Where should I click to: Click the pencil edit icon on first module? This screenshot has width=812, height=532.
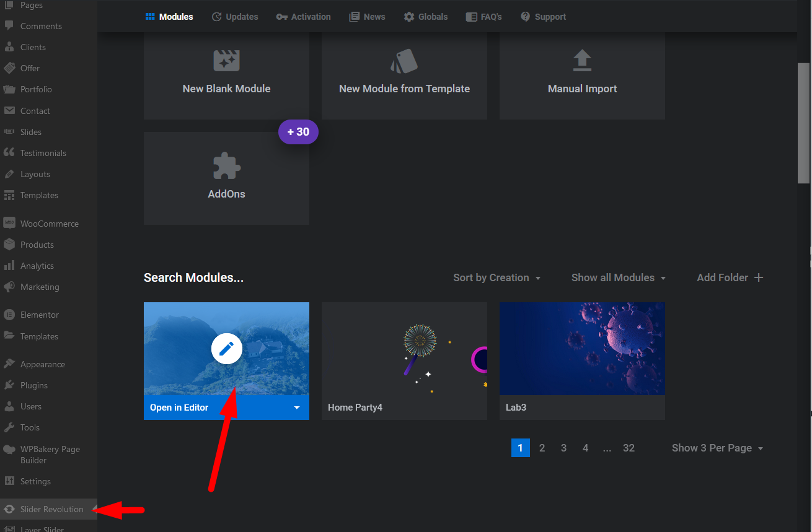[226, 349]
